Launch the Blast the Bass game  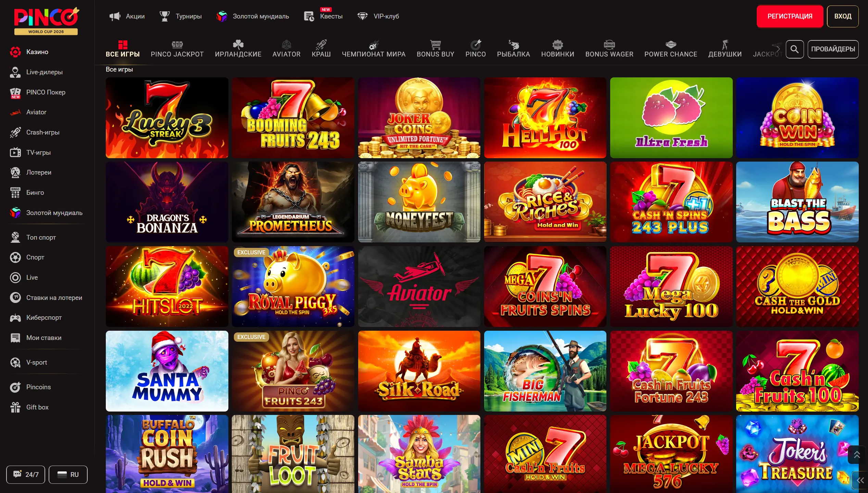coord(797,202)
